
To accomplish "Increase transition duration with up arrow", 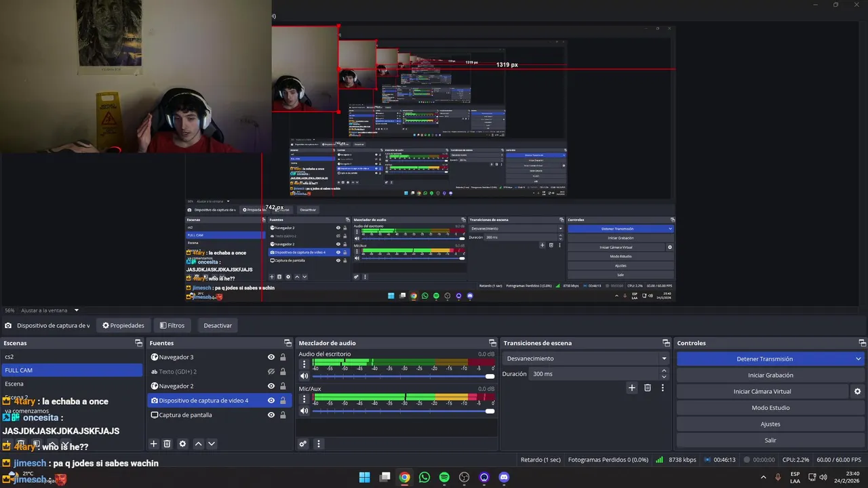I will pos(664,371).
